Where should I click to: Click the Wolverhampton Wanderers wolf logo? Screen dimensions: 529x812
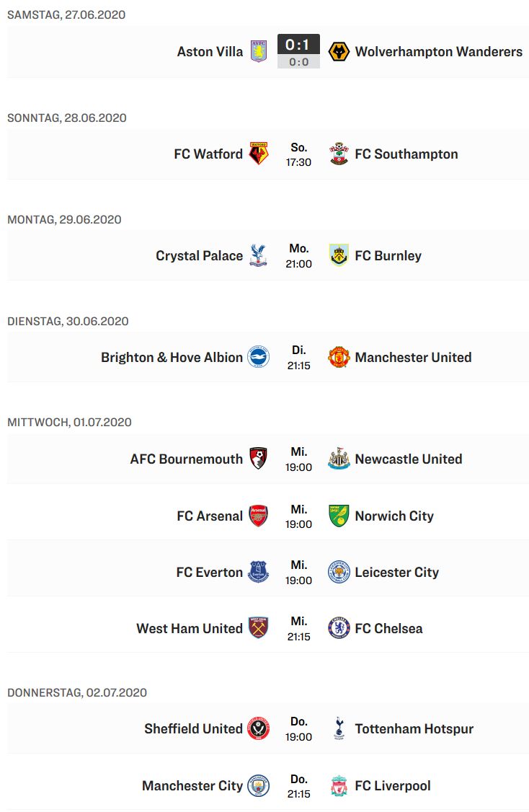coord(339,51)
